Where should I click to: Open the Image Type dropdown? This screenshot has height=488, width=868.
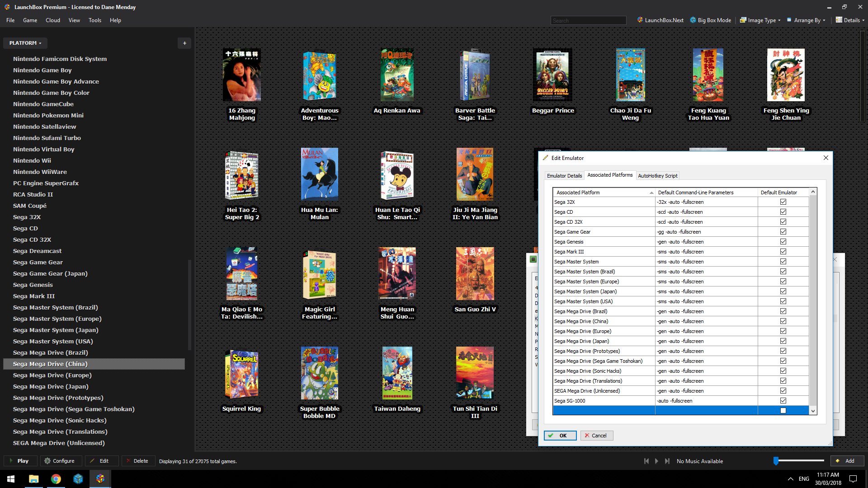pyautogui.click(x=760, y=20)
